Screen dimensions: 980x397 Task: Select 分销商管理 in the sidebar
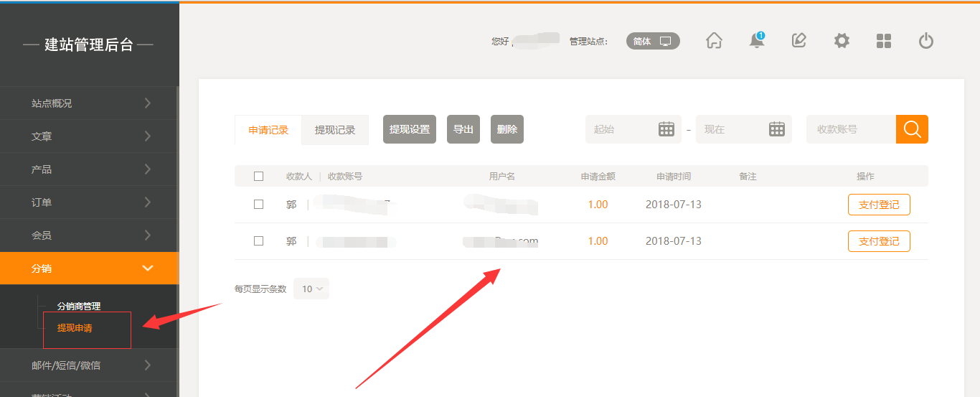point(79,306)
